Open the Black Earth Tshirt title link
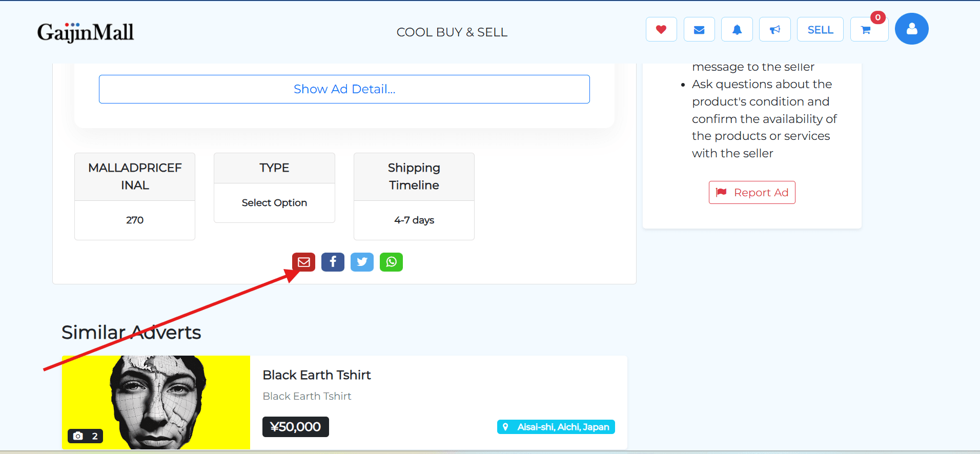Viewport: 980px width, 454px height. tap(316, 375)
